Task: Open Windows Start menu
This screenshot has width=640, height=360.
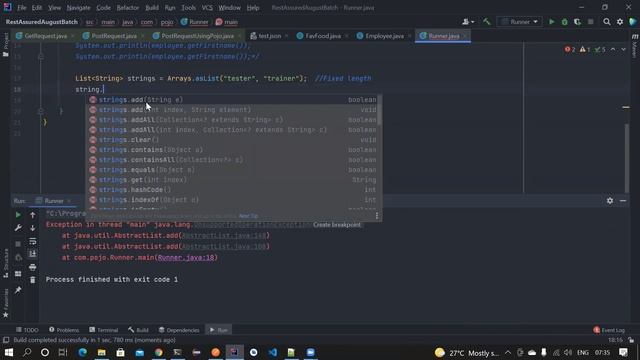Action: tap(8, 353)
